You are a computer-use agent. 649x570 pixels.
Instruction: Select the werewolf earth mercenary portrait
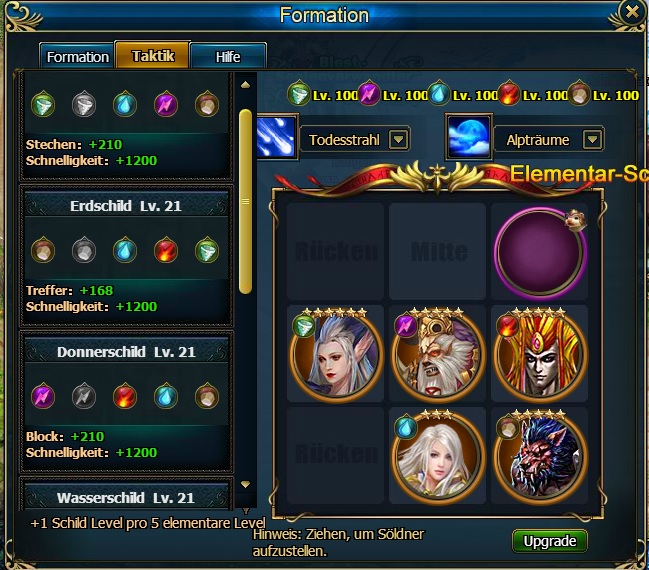pos(541,457)
